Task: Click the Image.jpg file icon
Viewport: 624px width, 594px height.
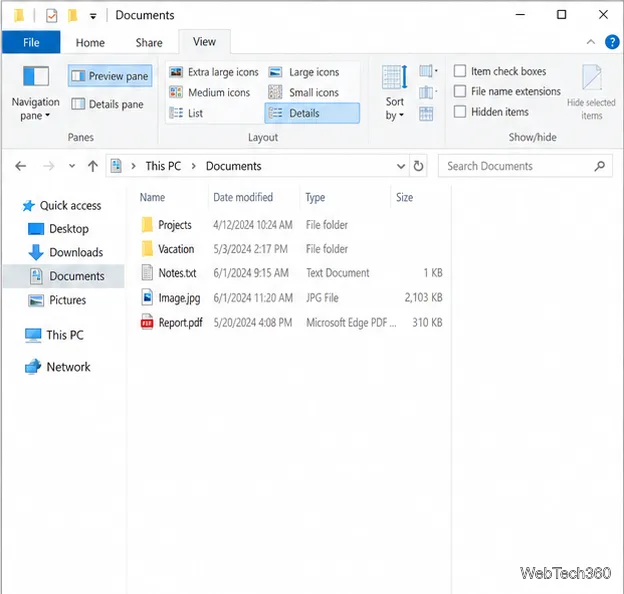Action: pos(147,298)
